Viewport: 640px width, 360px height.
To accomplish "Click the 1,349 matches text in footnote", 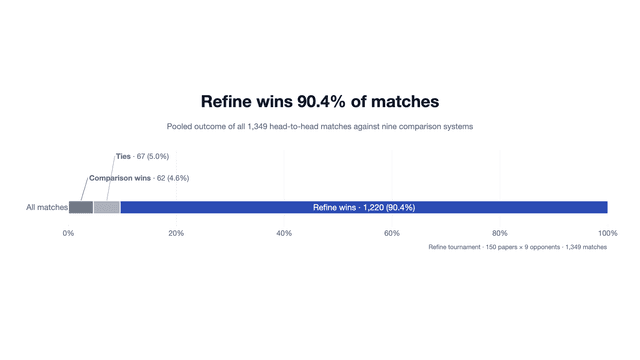I will [x=586, y=247].
